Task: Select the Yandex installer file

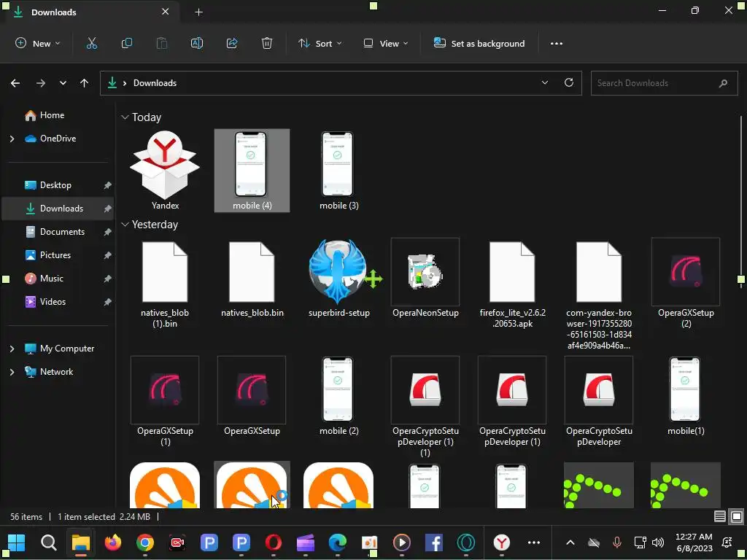Action: (x=165, y=171)
